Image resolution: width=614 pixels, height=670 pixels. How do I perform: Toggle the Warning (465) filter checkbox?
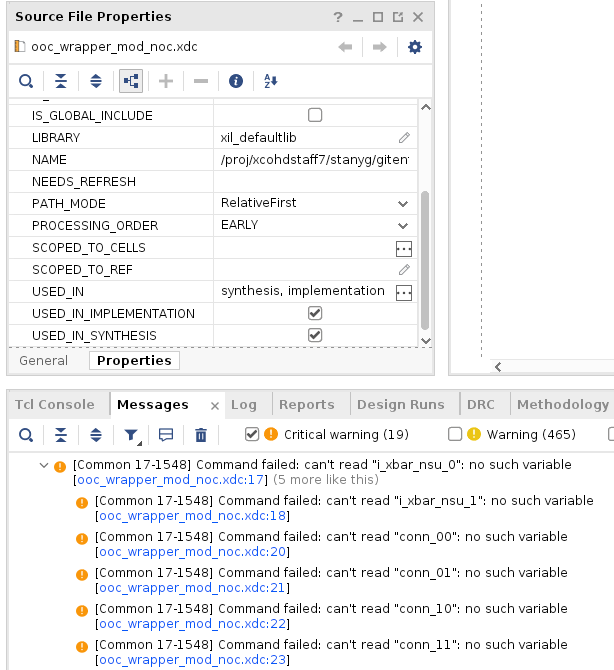pyautogui.click(x=455, y=434)
